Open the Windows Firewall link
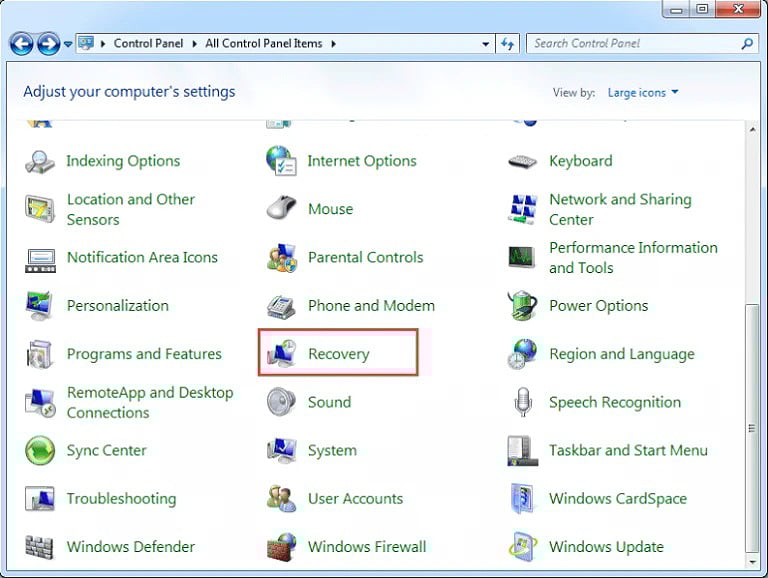Screen dimensions: 768x578 tap(367, 547)
